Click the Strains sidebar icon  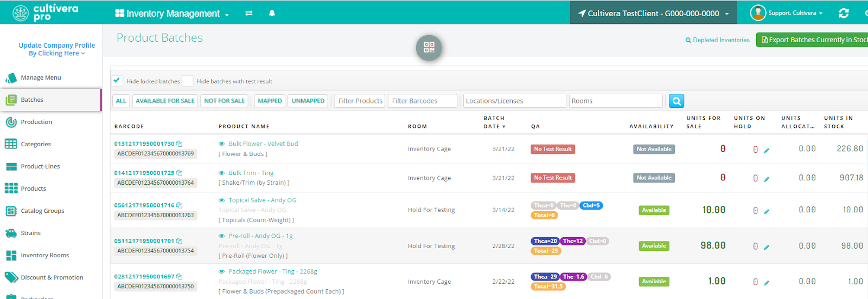[11, 233]
